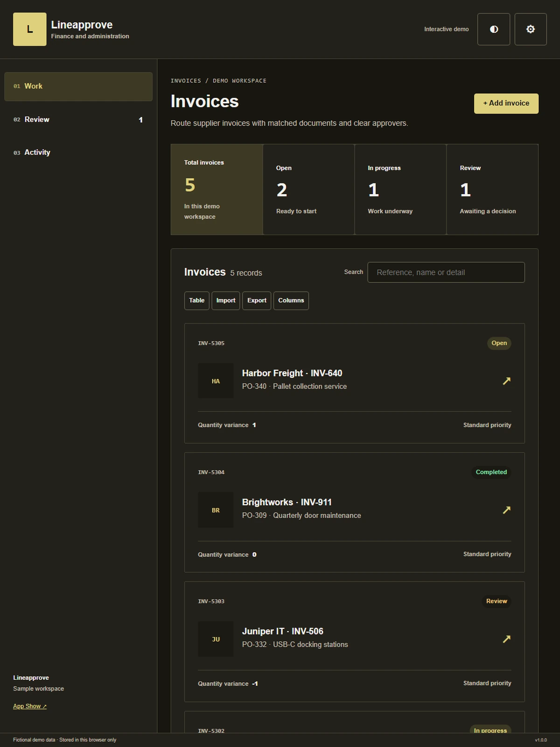Click the BR supplier avatar
Screen dimensions: 560x747
point(216,510)
